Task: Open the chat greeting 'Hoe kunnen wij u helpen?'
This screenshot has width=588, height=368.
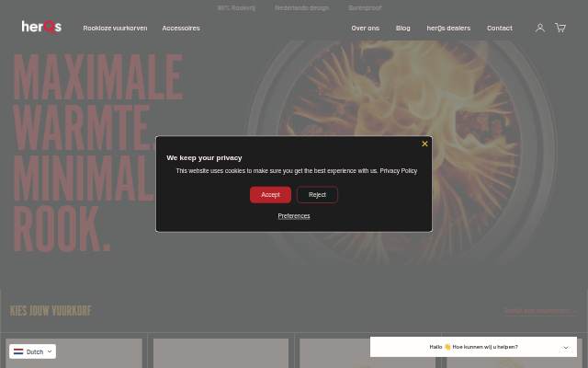Action: click(x=474, y=347)
